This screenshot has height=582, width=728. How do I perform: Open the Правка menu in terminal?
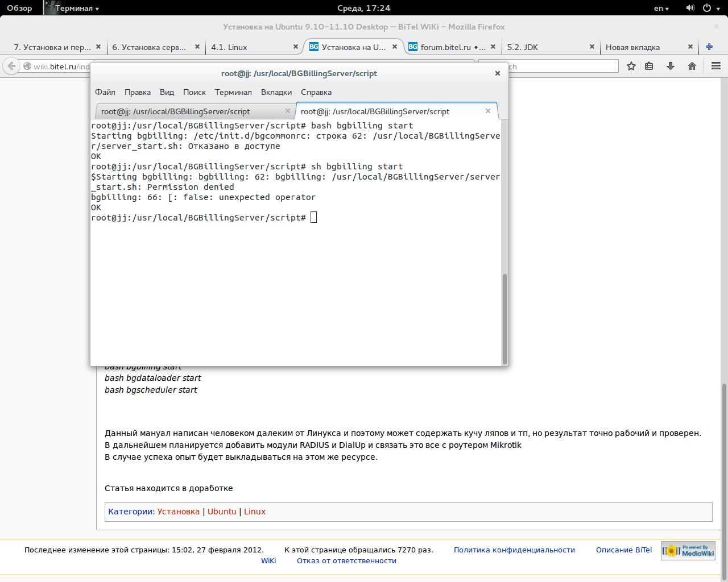click(138, 92)
